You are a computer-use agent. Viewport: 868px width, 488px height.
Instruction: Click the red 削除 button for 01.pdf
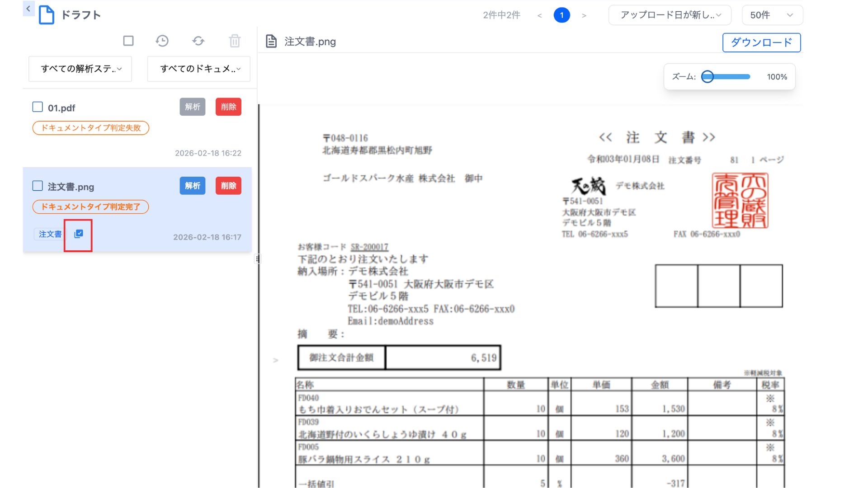(228, 107)
